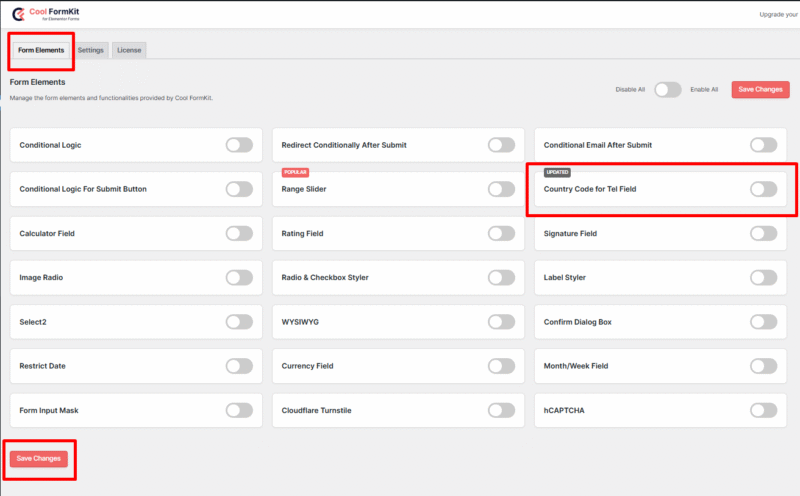
Task: Toggle the Confirm Dialog Box switch
Action: pos(763,322)
